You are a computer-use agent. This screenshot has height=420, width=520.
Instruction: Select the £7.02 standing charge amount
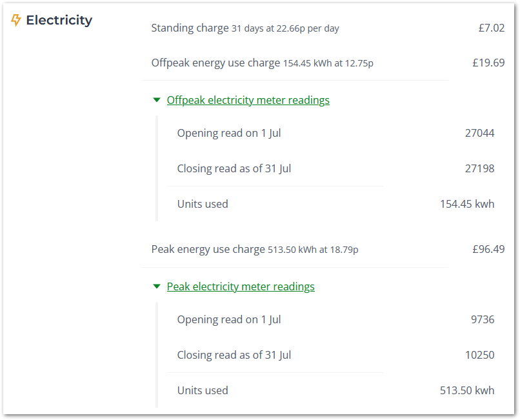[x=492, y=28]
